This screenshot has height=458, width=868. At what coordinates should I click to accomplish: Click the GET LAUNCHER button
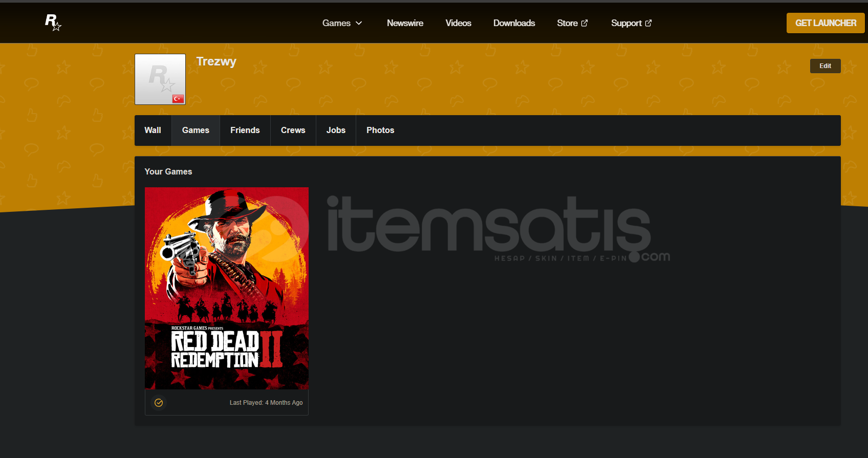[826, 23]
